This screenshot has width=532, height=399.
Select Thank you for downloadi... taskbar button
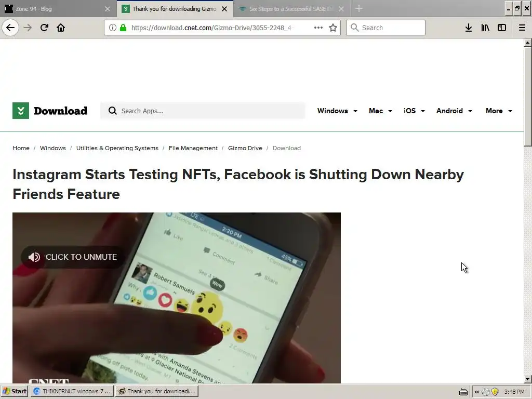click(x=157, y=391)
